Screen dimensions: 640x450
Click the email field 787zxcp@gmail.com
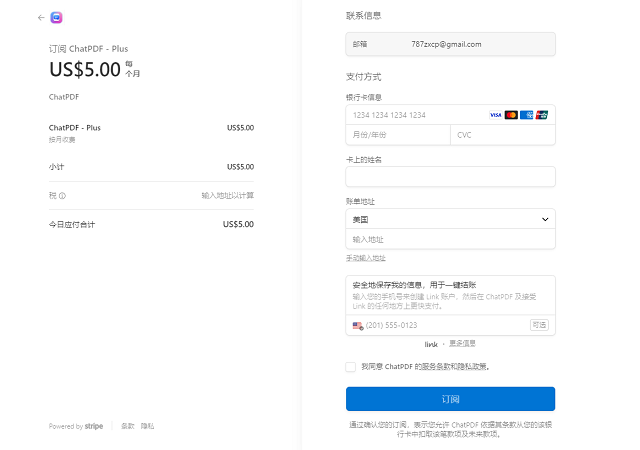(x=450, y=44)
